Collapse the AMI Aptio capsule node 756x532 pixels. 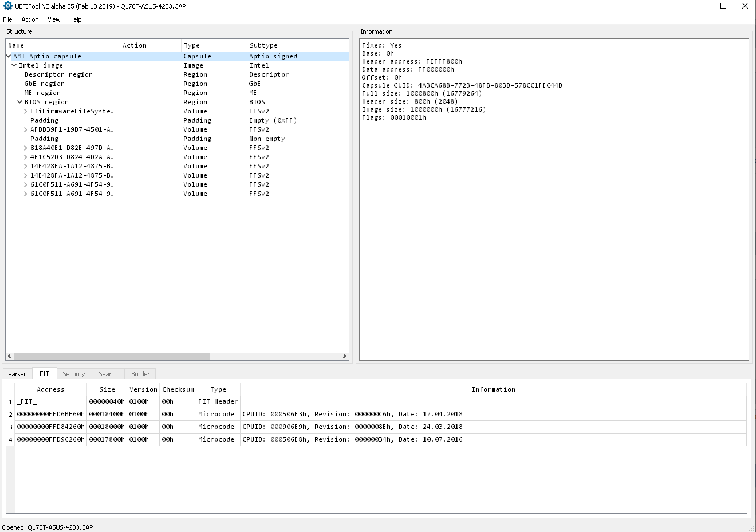9,56
